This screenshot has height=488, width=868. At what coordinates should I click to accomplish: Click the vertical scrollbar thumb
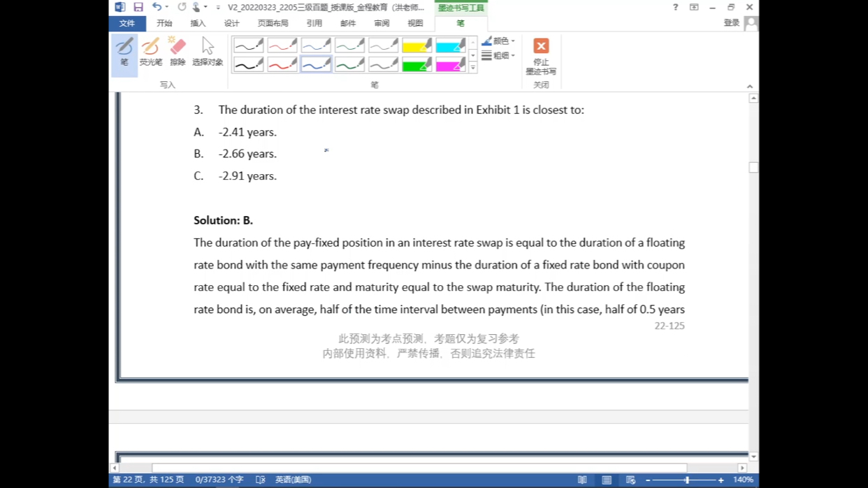[x=753, y=168]
